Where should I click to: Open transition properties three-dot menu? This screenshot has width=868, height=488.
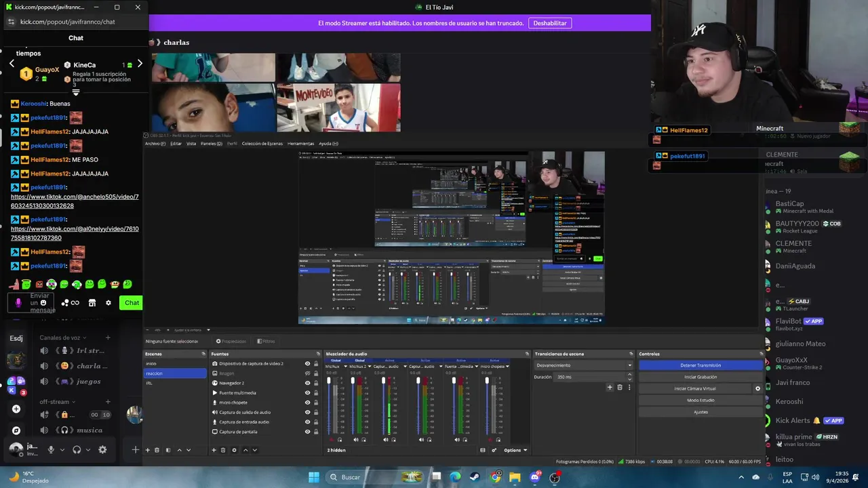point(629,388)
